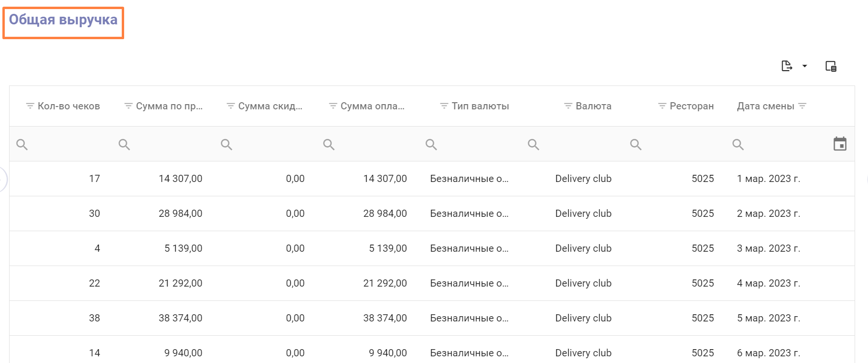The height and width of the screenshot is (363, 868).
Task: Open calendar picker in Дата смены filter
Action: (840, 144)
